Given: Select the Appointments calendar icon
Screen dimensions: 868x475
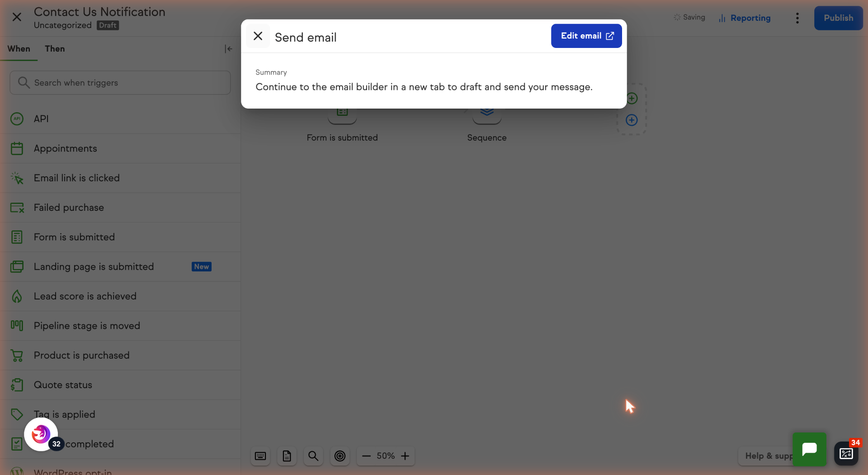Looking at the screenshot, I should point(17,148).
